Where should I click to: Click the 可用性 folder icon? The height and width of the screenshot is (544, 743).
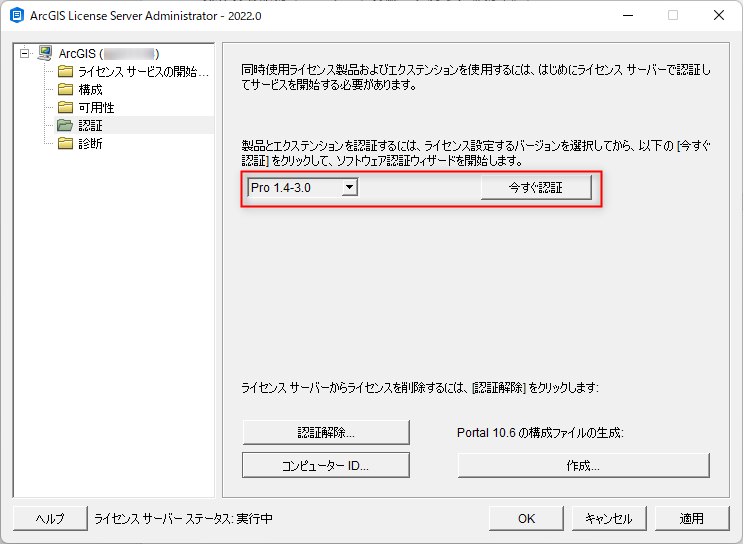tap(65, 108)
